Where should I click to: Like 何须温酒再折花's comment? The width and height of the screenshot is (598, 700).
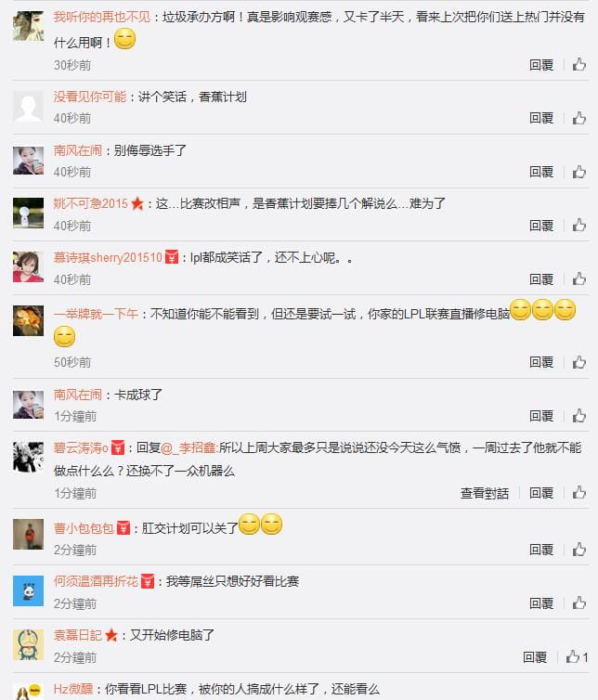click(x=579, y=603)
